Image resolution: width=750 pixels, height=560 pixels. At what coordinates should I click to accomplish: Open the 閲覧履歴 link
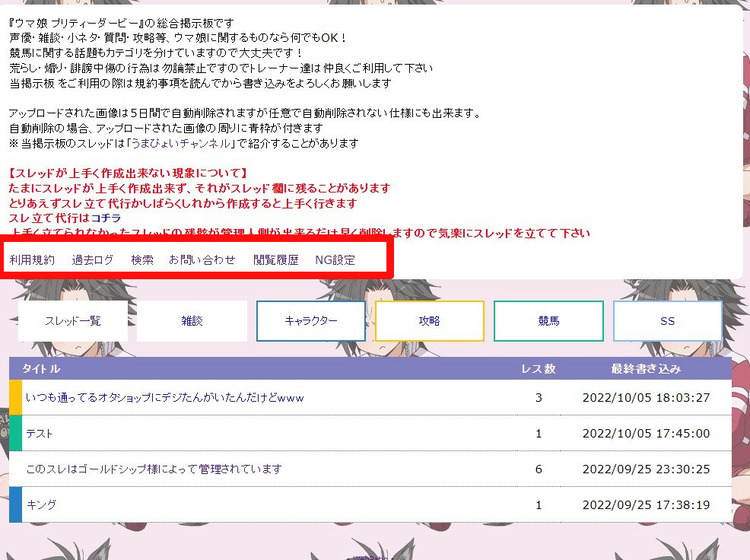point(276,260)
